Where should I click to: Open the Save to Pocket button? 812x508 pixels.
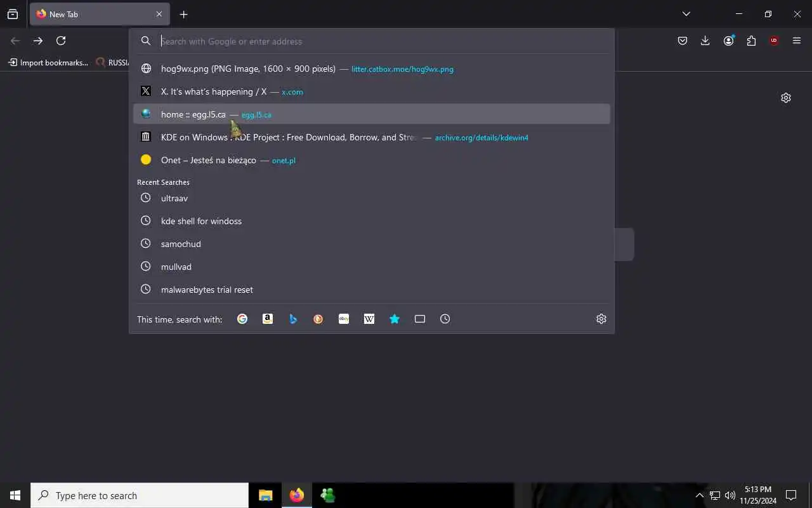click(x=683, y=41)
